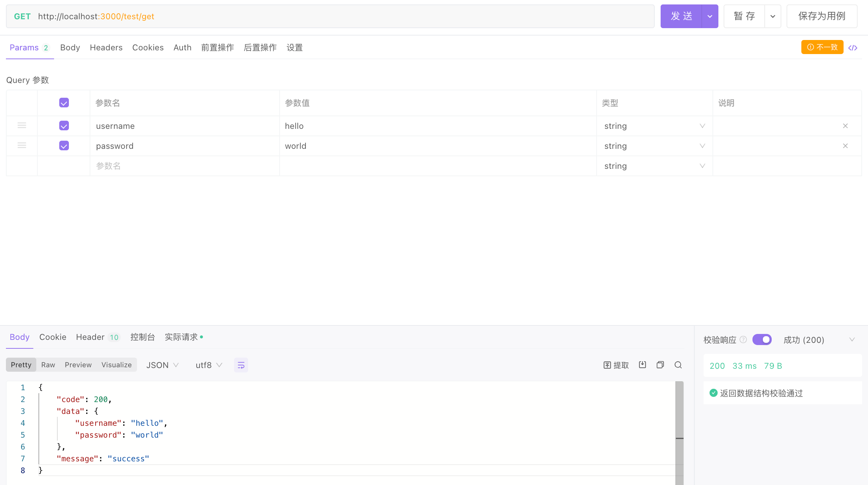Open type dropdown for password row
This screenshot has width=868, height=485.
(x=654, y=146)
